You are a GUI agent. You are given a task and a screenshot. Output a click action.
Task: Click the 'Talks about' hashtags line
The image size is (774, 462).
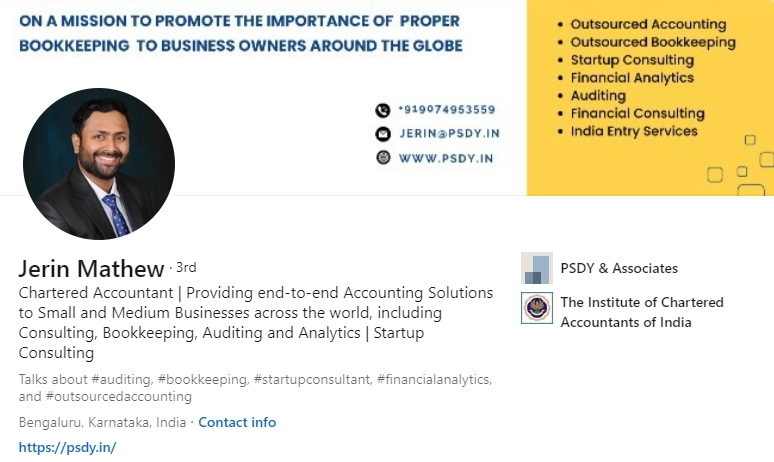[255, 388]
